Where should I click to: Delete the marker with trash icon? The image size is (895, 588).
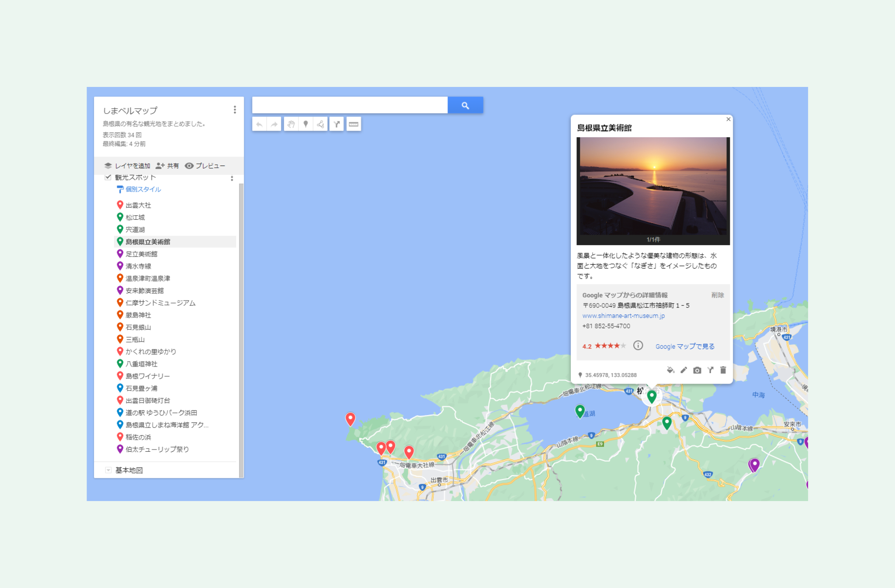coord(723,370)
